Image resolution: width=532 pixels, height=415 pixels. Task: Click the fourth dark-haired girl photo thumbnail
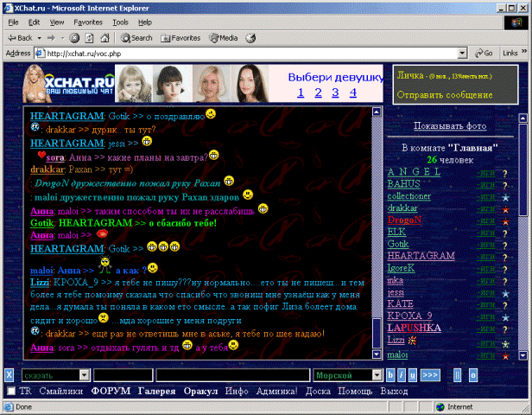click(x=250, y=83)
